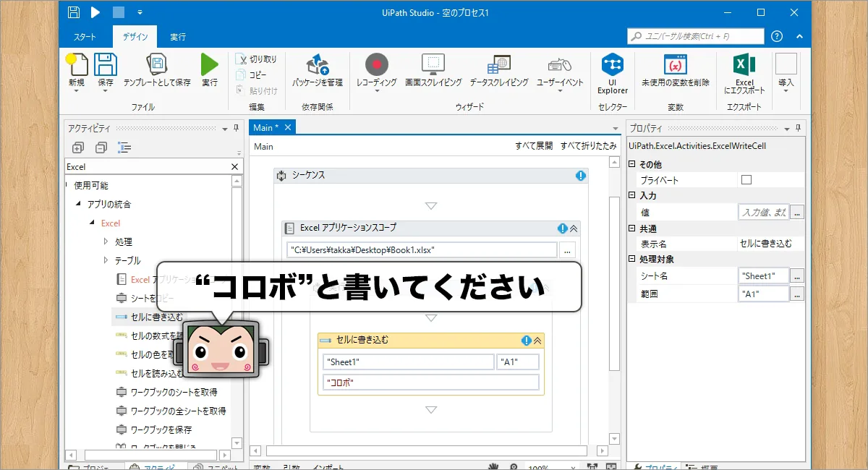Open the アクティビティ panel options dropdown
The image size is (868, 470).
point(225,129)
